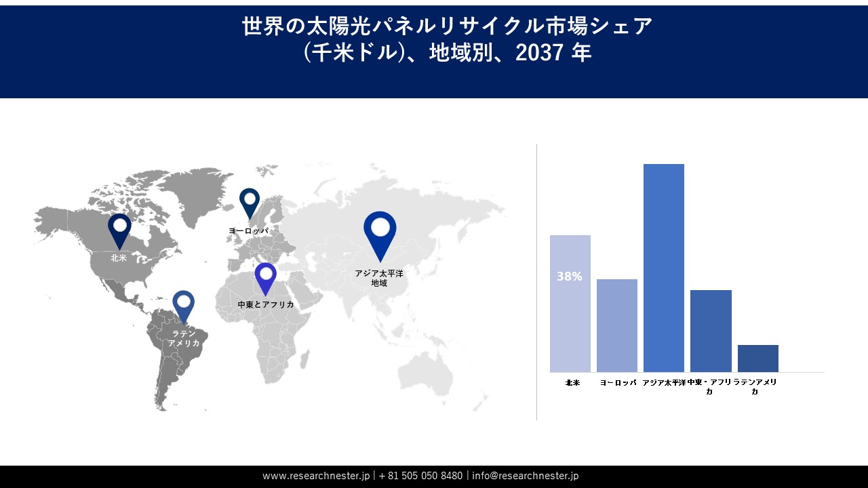Screen dimensions: 868x488
Task: Click the Europe map pin icon
Action: pyautogui.click(x=250, y=203)
